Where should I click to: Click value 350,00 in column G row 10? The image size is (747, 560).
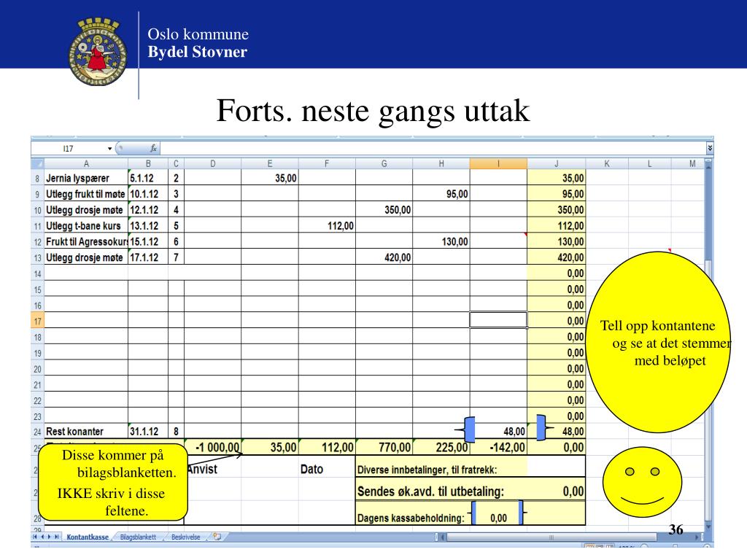point(384,209)
